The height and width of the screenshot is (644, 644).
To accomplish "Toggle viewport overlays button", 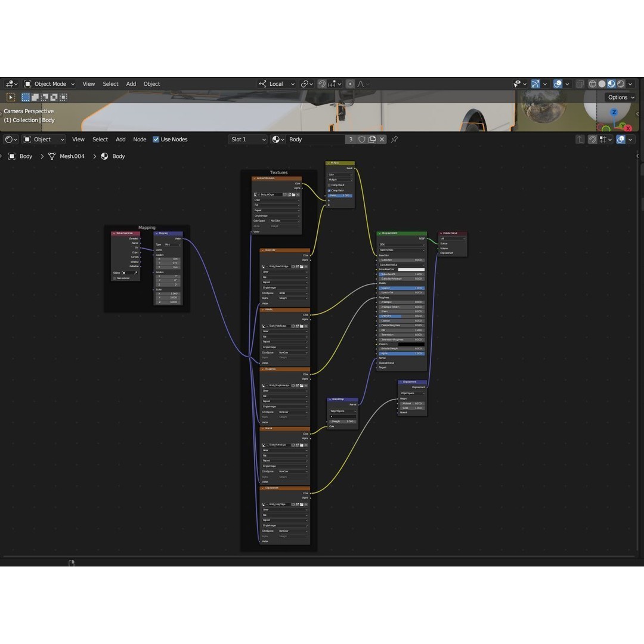I will (558, 84).
